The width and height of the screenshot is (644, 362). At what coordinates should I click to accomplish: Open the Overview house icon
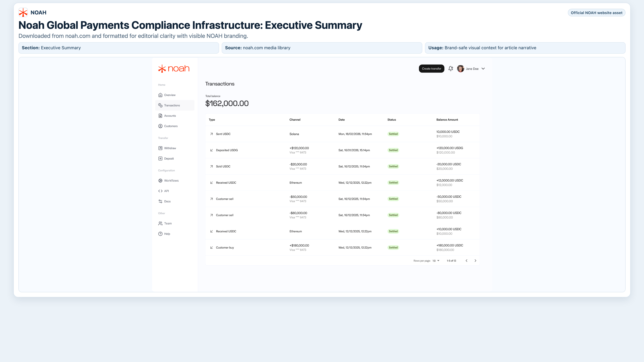[x=160, y=95]
